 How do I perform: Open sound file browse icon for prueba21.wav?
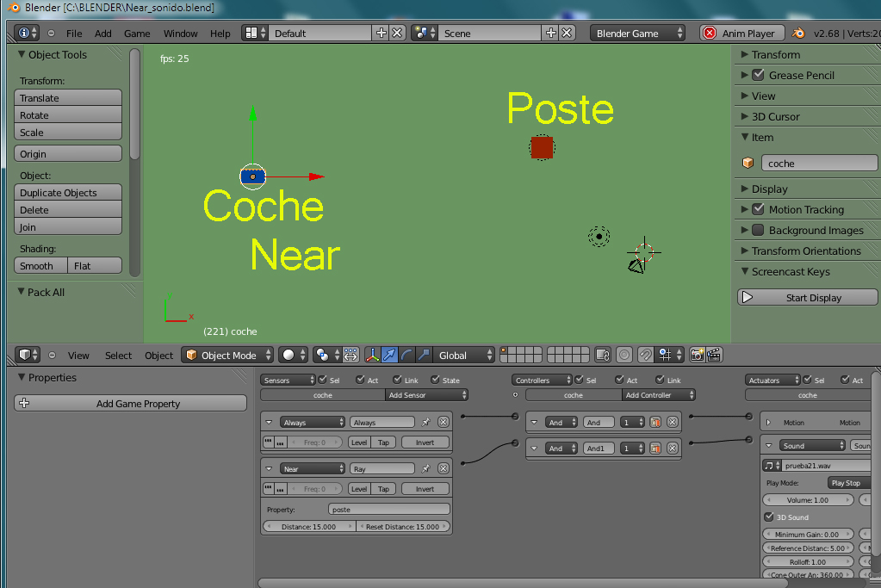[x=772, y=466]
